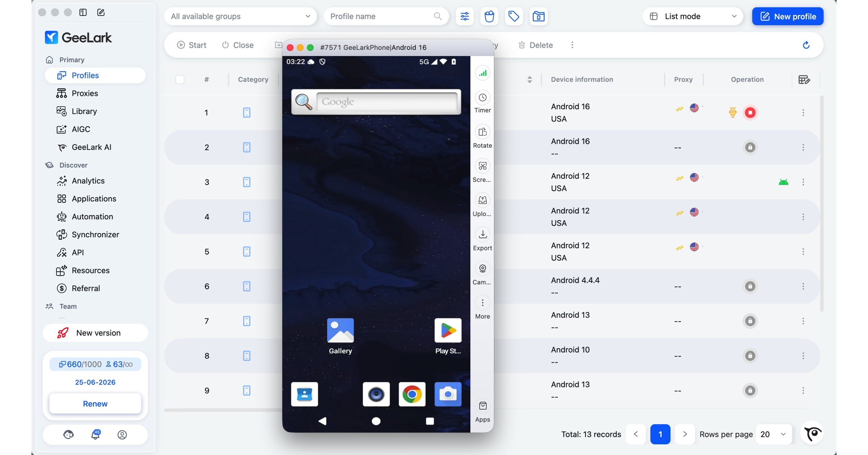The width and height of the screenshot is (868, 455).
Task: Open the List mode dropdown
Action: [x=693, y=16]
